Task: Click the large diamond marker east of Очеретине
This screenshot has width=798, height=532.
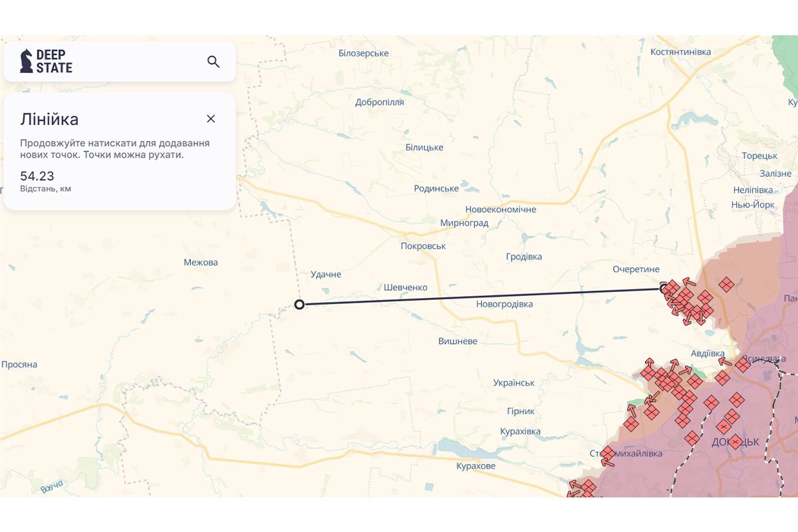Action: click(726, 284)
